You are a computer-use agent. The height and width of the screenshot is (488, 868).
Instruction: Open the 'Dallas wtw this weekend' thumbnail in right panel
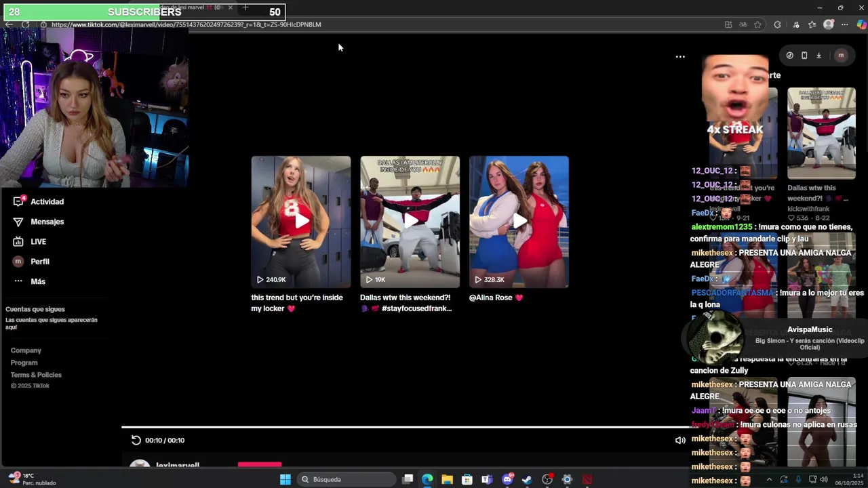[821, 133]
